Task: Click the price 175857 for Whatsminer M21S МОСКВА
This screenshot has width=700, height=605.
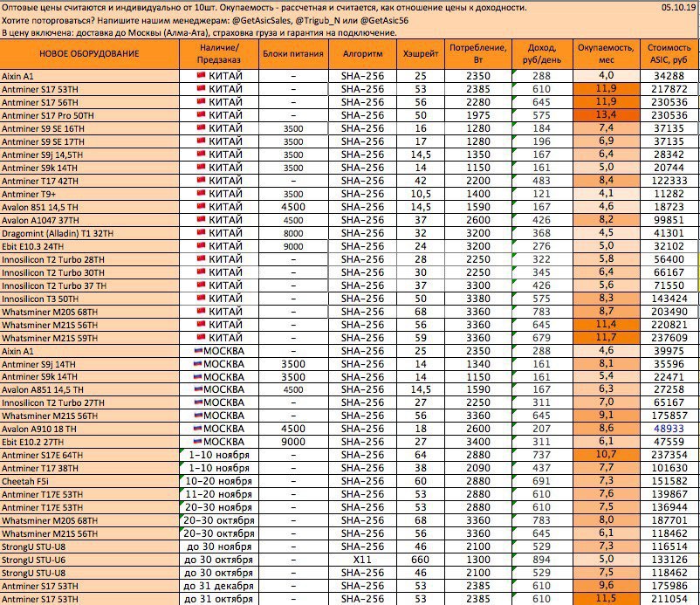Action: point(669,416)
